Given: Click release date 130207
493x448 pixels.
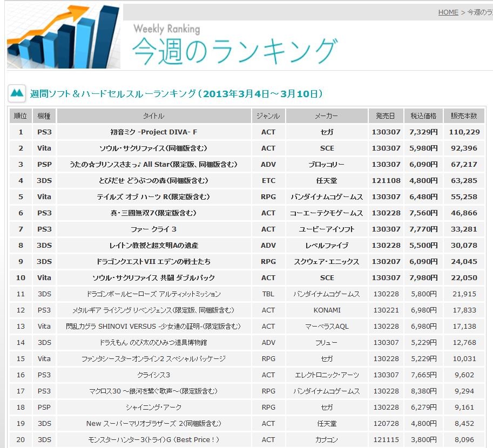Looking at the screenshot, I should click(386, 262).
